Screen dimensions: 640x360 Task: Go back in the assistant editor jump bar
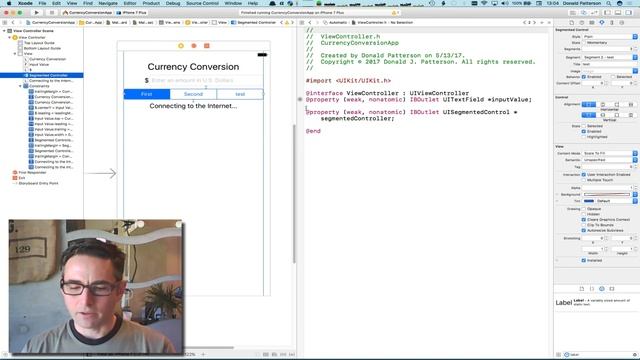[x=310, y=22]
